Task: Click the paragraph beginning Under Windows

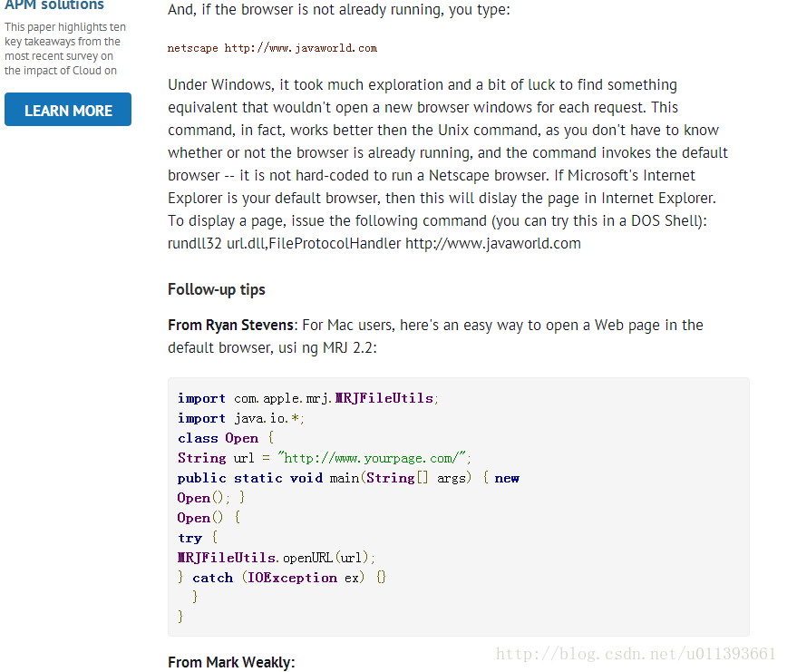Action: pyautogui.click(x=448, y=164)
